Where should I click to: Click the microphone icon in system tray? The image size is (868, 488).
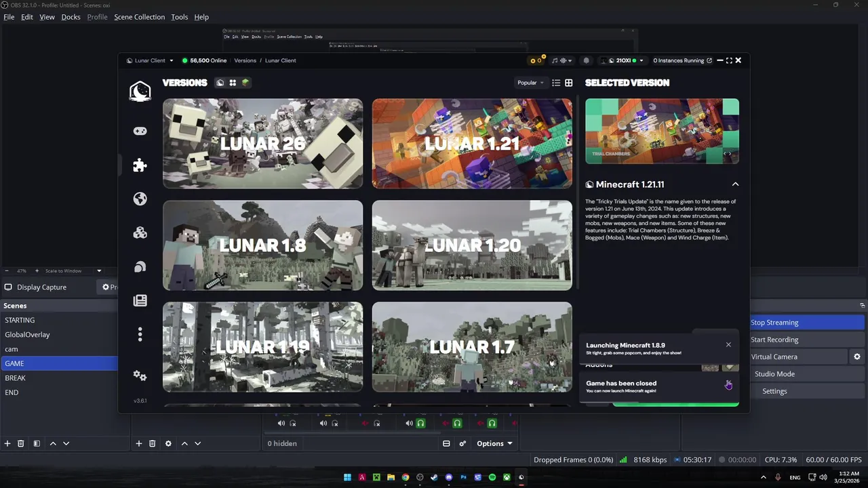click(x=778, y=477)
